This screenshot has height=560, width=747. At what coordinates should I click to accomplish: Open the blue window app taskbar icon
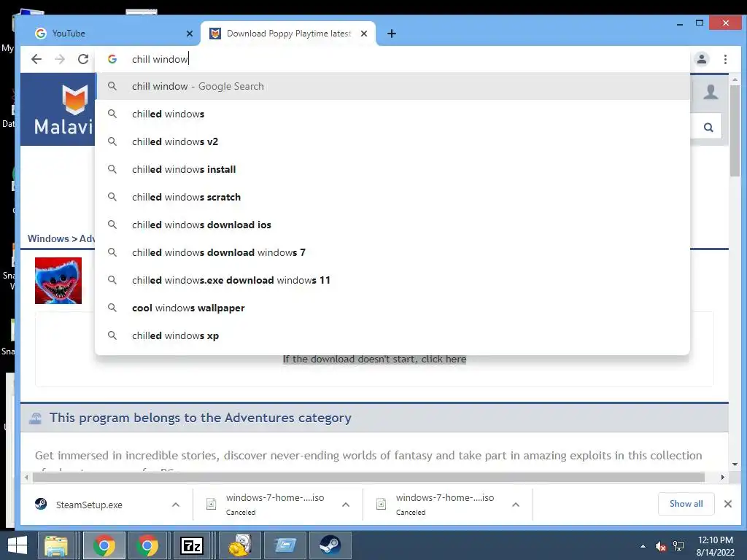click(285, 545)
